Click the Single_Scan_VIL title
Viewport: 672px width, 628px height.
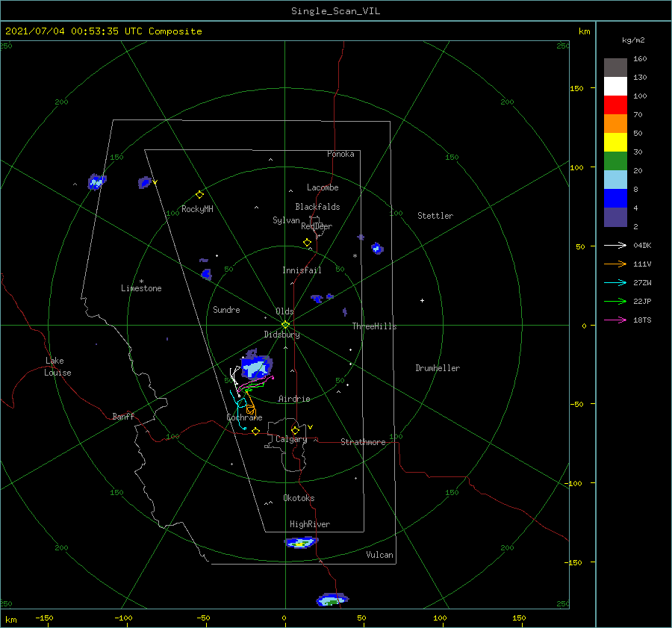(x=335, y=11)
